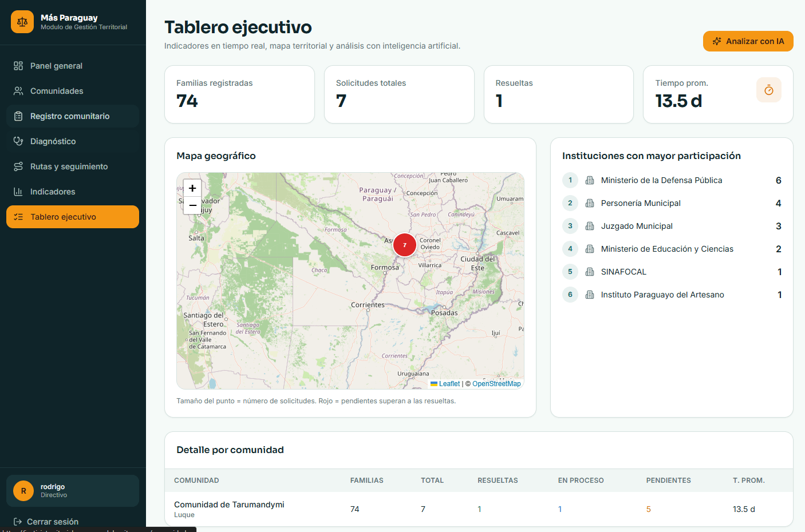Click the building icon beside Juzgado Municipal

pyautogui.click(x=590, y=226)
